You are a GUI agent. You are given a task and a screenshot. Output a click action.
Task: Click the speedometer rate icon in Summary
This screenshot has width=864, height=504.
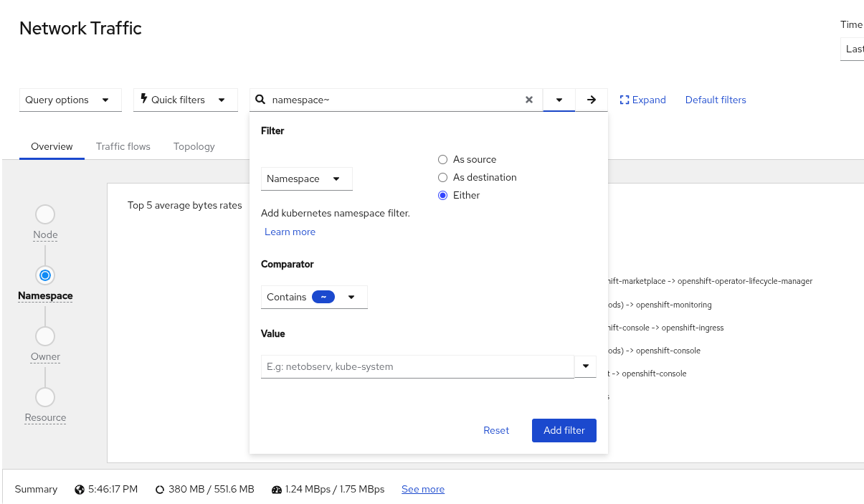tap(277, 490)
